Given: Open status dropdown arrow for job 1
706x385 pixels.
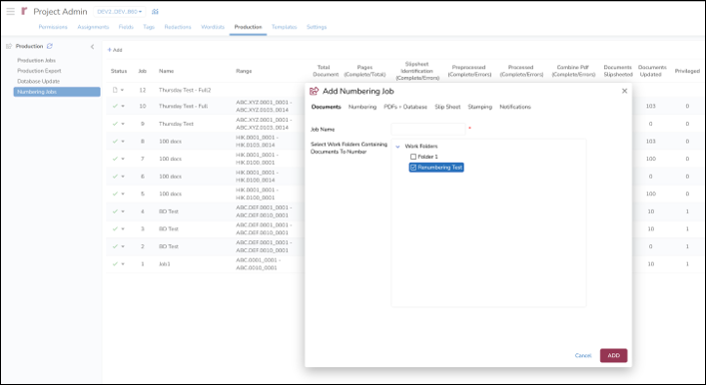Looking at the screenshot, I should (122, 264).
